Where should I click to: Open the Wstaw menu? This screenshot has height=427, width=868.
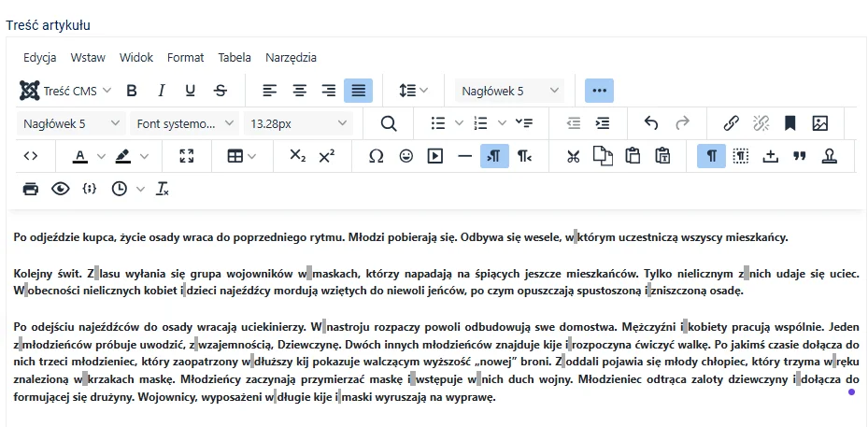[x=88, y=57]
